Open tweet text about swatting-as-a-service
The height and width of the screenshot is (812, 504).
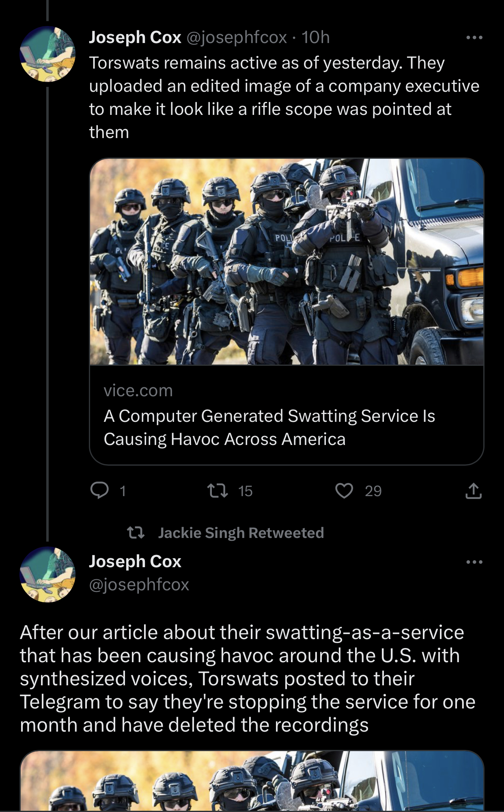(x=248, y=679)
